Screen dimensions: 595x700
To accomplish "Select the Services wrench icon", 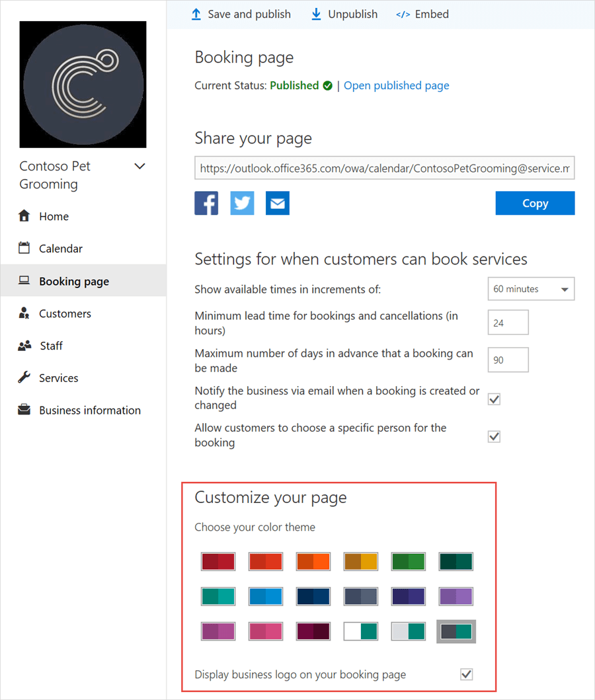I will (x=23, y=377).
